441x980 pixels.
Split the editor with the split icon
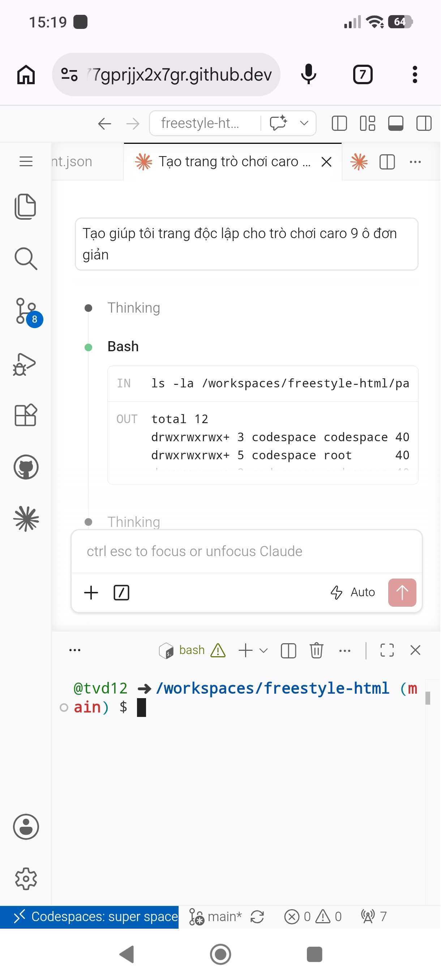[387, 162]
